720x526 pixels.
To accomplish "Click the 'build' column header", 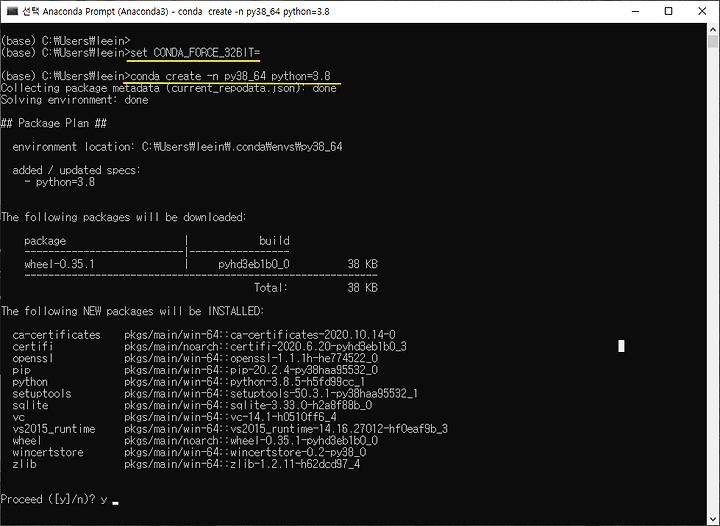I will 274,241.
